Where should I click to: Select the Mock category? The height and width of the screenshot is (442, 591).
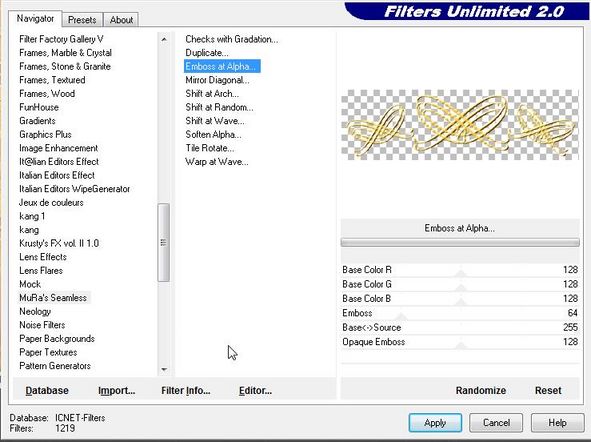pos(30,284)
